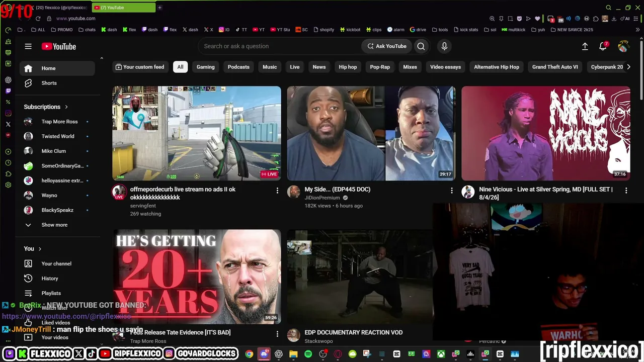Open the Trap More Ross subscription
Image resolution: width=644 pixels, height=362 pixels.
tap(57, 122)
